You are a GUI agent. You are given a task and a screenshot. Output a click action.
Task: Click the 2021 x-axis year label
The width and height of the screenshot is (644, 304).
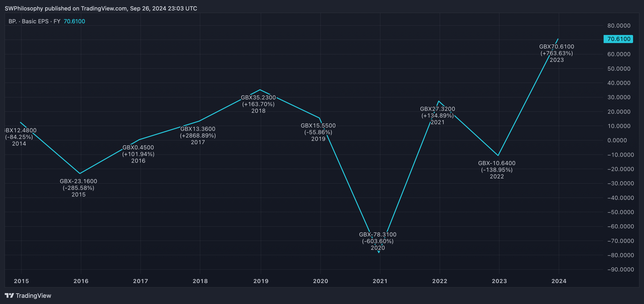[380, 281]
